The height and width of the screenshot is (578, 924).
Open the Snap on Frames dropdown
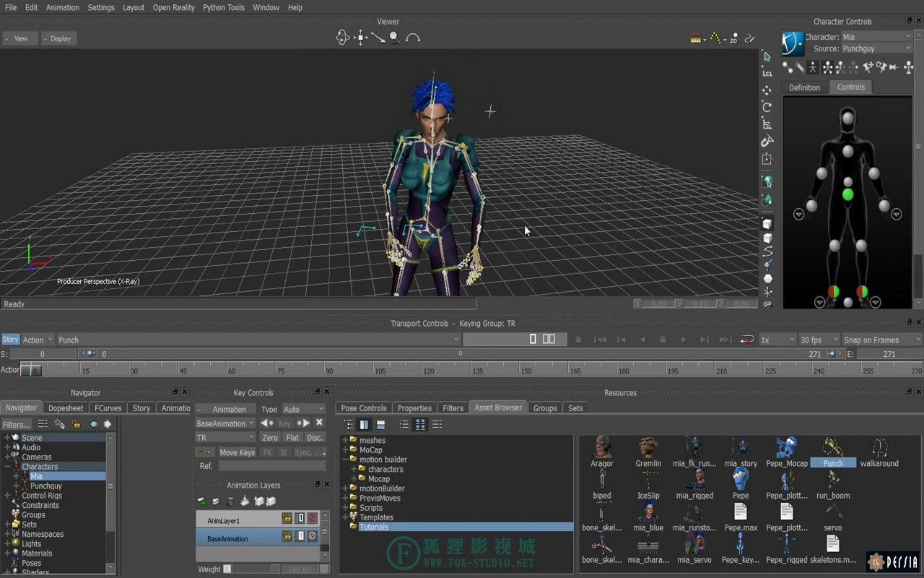click(x=882, y=340)
